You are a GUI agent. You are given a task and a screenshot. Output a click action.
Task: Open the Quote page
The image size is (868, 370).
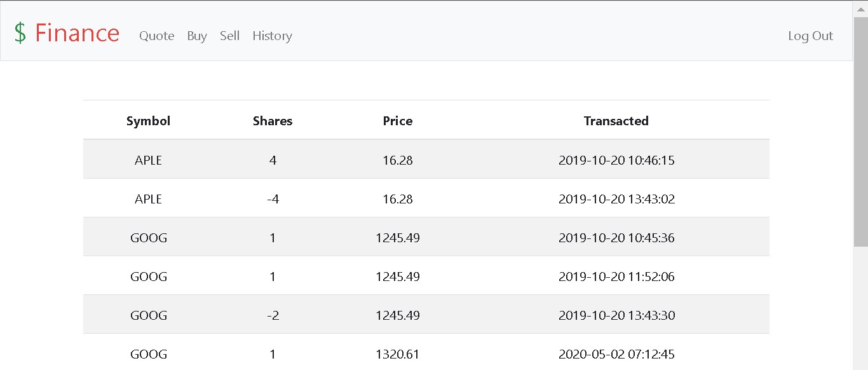tap(156, 36)
